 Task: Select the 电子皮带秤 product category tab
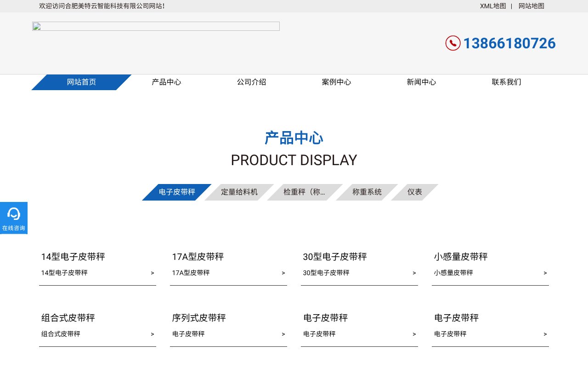(x=176, y=192)
